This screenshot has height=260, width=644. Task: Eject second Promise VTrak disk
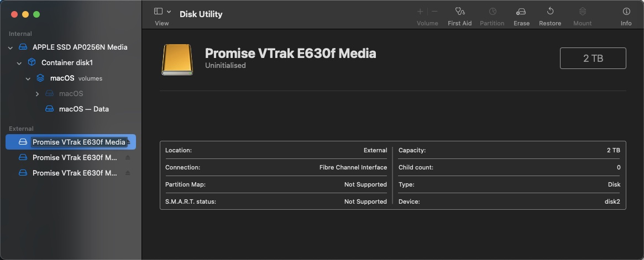pyautogui.click(x=128, y=157)
